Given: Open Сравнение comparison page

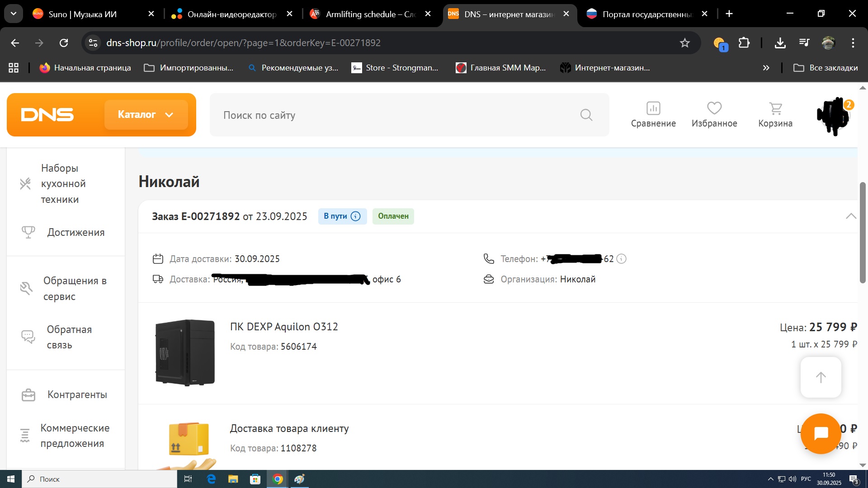Looking at the screenshot, I should tap(653, 115).
